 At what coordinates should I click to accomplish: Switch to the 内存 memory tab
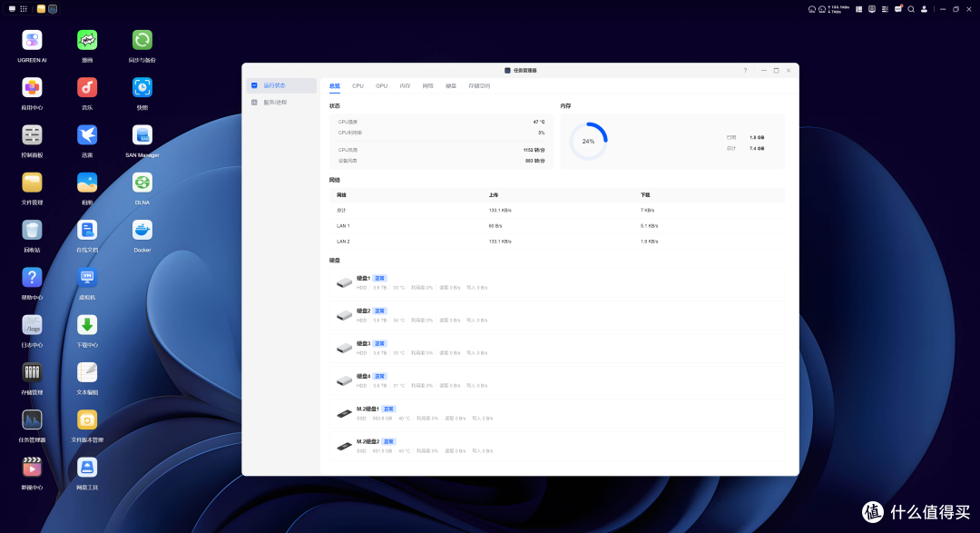405,86
